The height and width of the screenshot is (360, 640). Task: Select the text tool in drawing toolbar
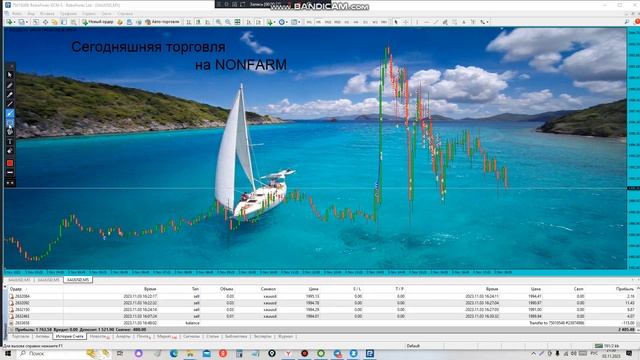tap(10, 142)
